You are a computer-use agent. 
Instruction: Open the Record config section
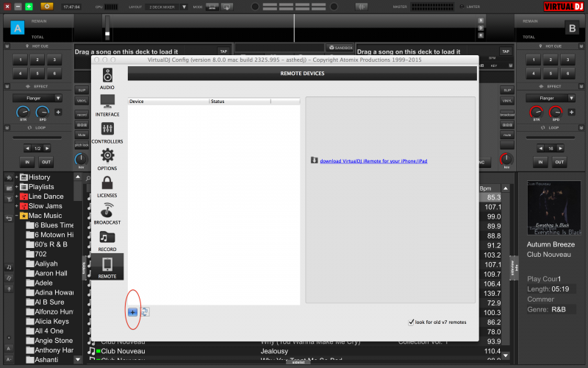coord(107,241)
